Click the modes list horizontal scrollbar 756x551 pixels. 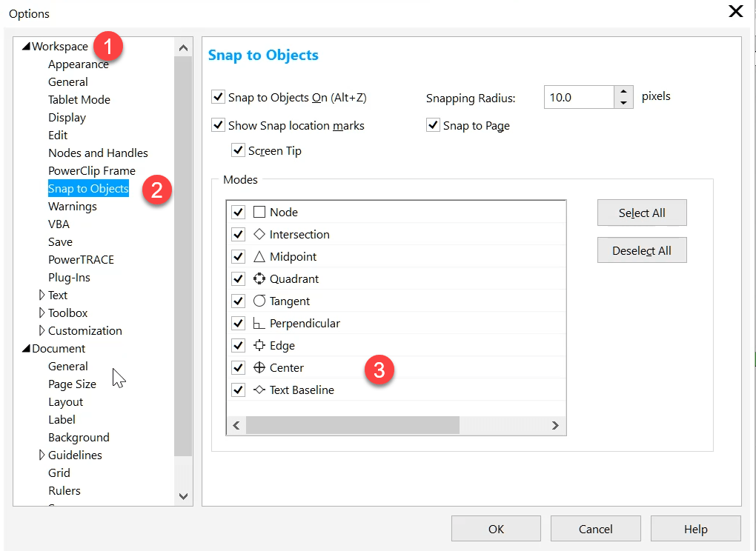pyautogui.click(x=352, y=425)
